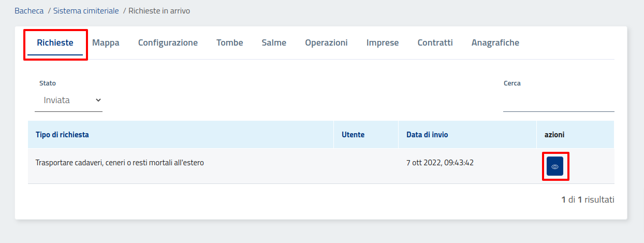
Task: Click the Richieste in arrivo breadcrumb
Action: [x=159, y=10]
